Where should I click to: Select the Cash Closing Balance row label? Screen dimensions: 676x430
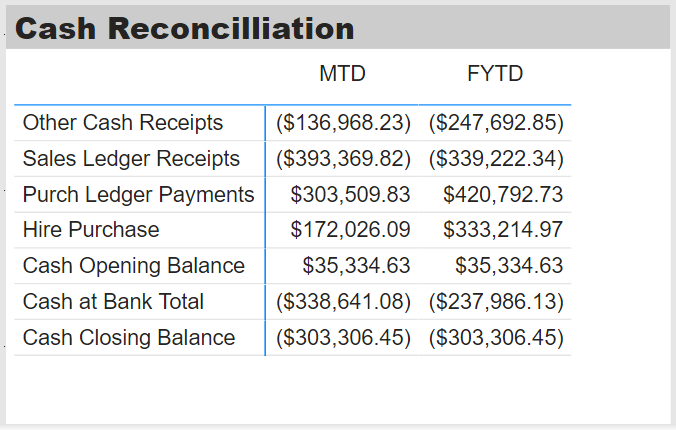click(129, 337)
